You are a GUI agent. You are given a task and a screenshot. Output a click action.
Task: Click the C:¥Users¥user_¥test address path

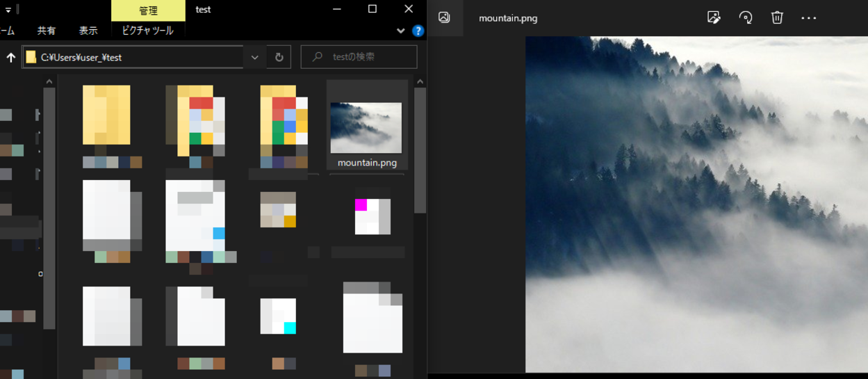(81, 58)
